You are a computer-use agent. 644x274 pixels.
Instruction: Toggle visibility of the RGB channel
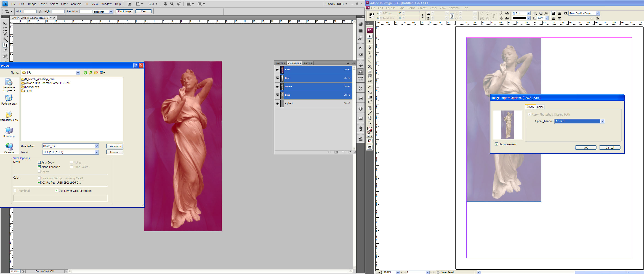coord(277,70)
